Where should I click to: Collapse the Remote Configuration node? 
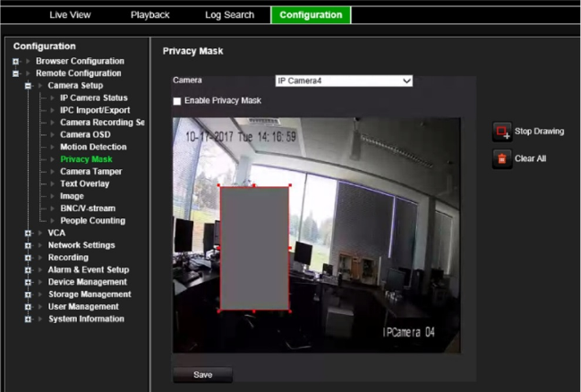click(x=15, y=73)
